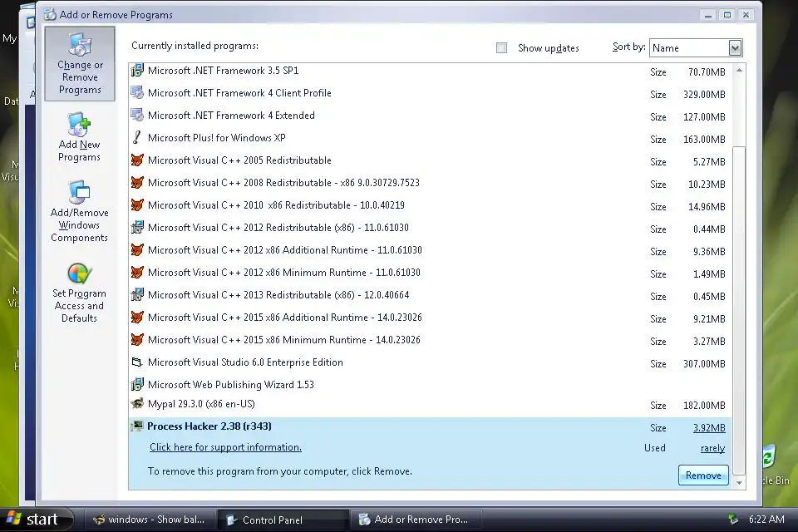Select Microsoft Plus! for Windows XP entry
798x532 pixels.
431,138
